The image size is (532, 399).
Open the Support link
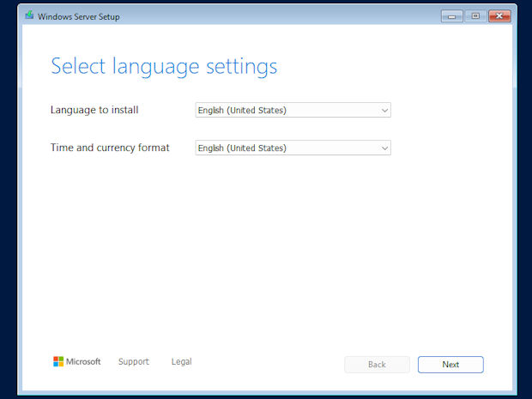click(133, 362)
